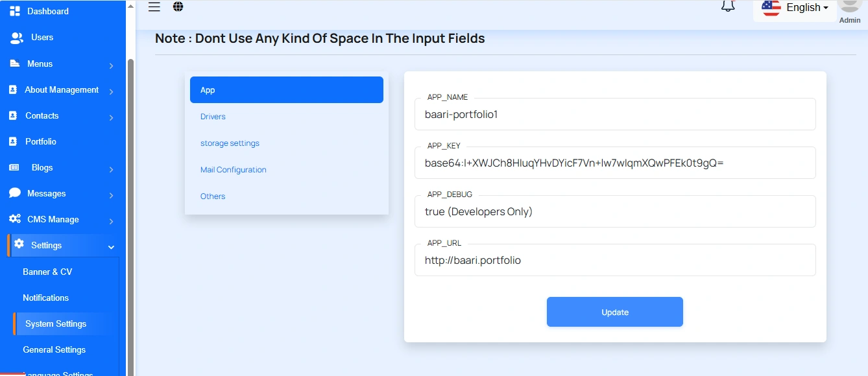Open the English language dropdown
Viewport: 868px width, 376px height.
795,8
